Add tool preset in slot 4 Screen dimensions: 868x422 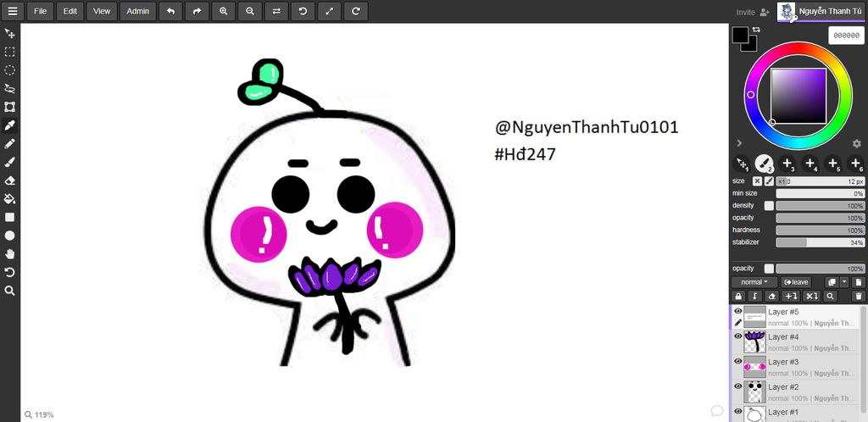click(810, 164)
